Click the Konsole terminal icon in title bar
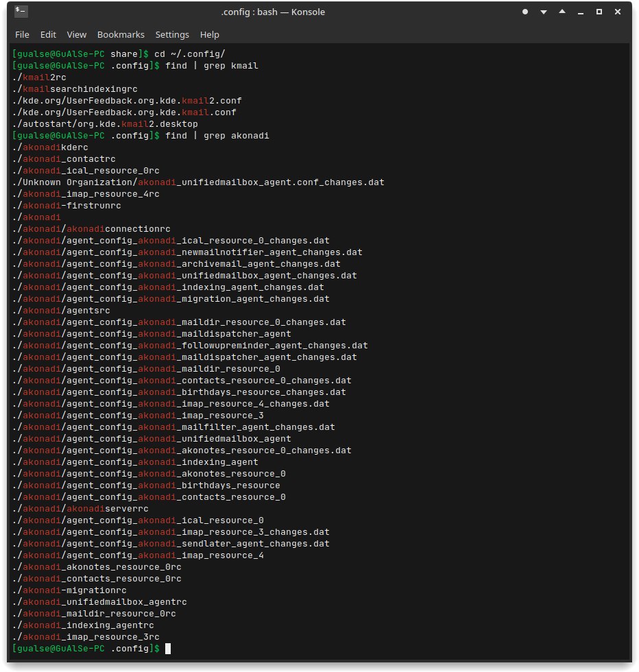Viewport: 639px width, 672px height. point(21,12)
